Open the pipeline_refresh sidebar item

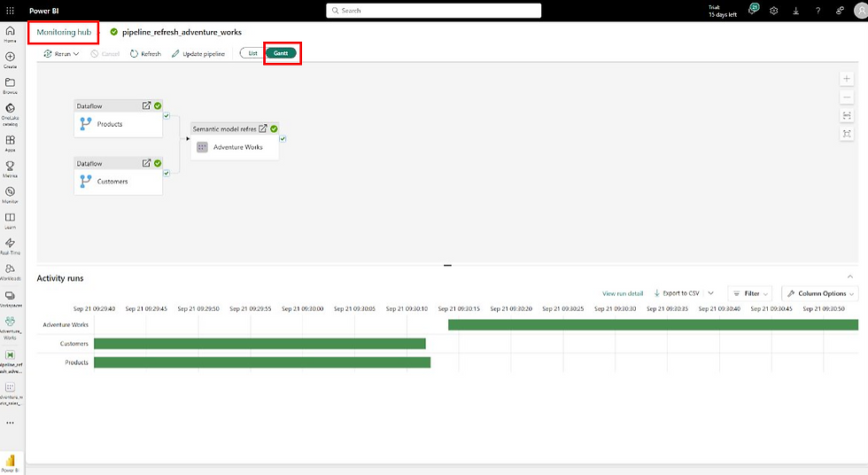(10, 361)
